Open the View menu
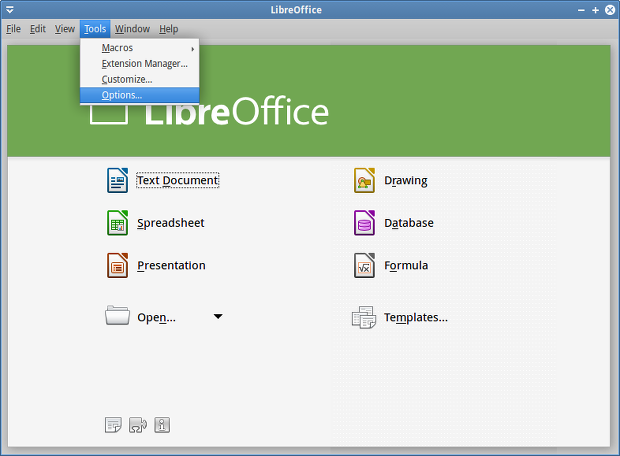Image resolution: width=620 pixels, height=456 pixels. tap(64, 29)
